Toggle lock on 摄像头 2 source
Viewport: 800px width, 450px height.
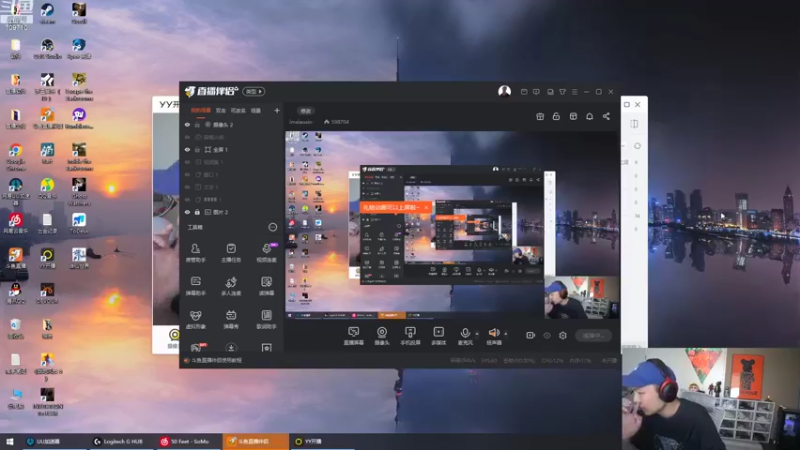pyautogui.click(x=197, y=124)
